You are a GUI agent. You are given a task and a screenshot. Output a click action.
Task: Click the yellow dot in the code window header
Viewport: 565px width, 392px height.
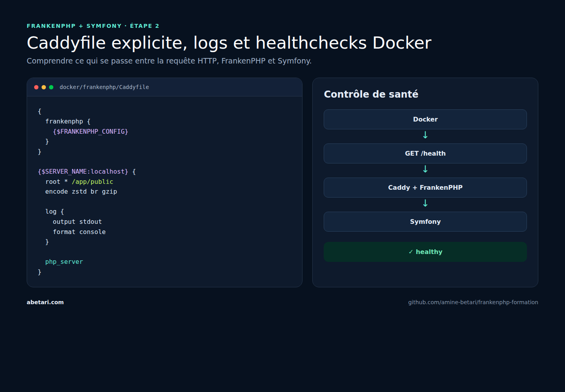pyautogui.click(x=44, y=87)
